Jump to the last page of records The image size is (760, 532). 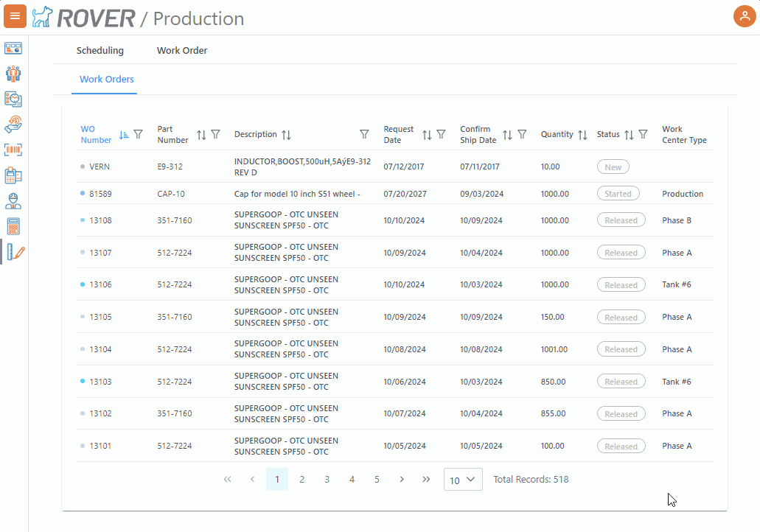pyautogui.click(x=426, y=480)
